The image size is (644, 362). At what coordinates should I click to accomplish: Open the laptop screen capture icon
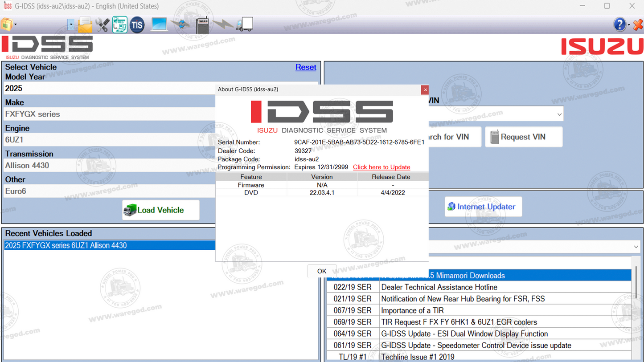[159, 24]
